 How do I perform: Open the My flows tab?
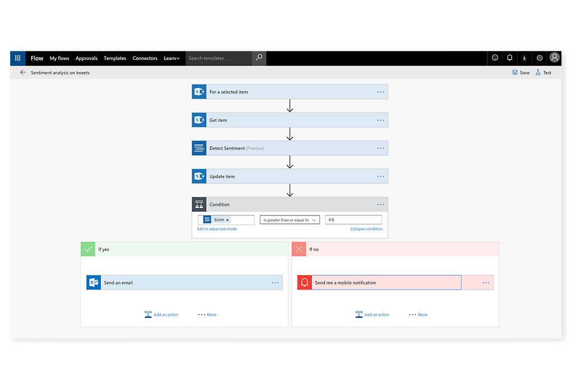[x=59, y=58]
